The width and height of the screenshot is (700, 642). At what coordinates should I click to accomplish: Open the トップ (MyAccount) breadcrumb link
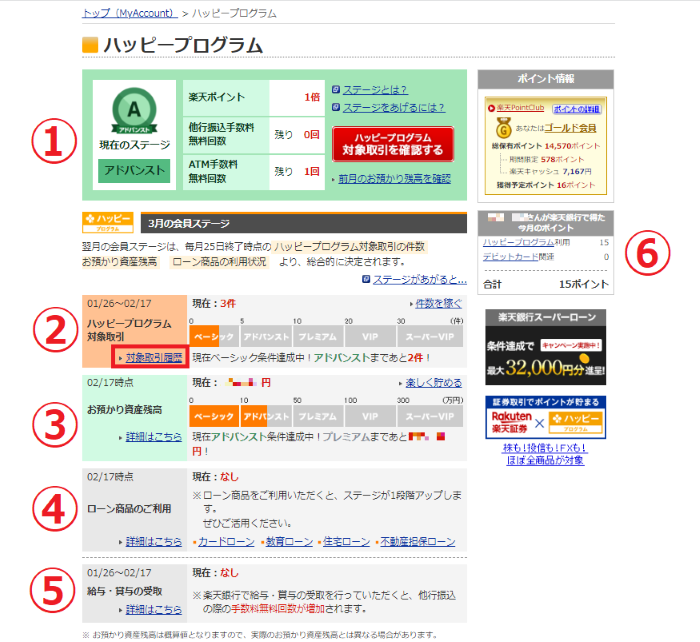(x=129, y=13)
